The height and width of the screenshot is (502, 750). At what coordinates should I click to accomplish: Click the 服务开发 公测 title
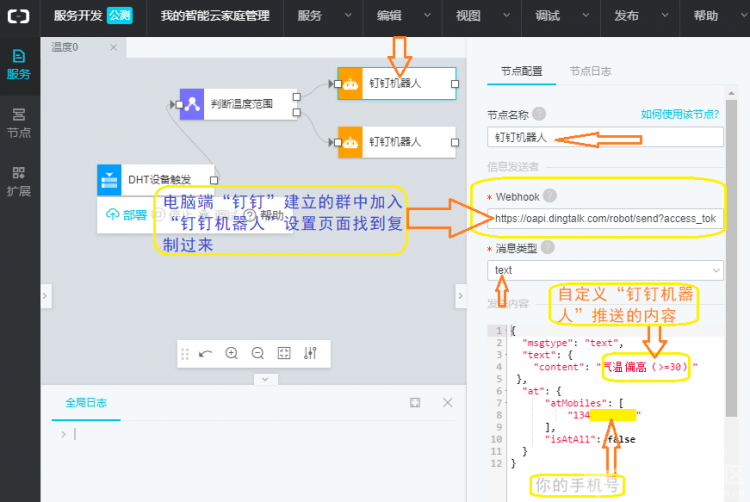pos(93,16)
